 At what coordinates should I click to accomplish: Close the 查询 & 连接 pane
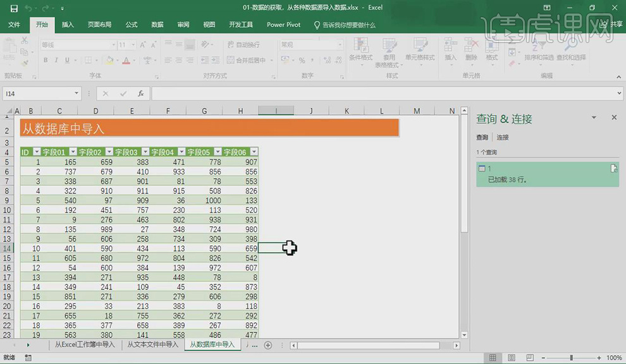(x=614, y=118)
